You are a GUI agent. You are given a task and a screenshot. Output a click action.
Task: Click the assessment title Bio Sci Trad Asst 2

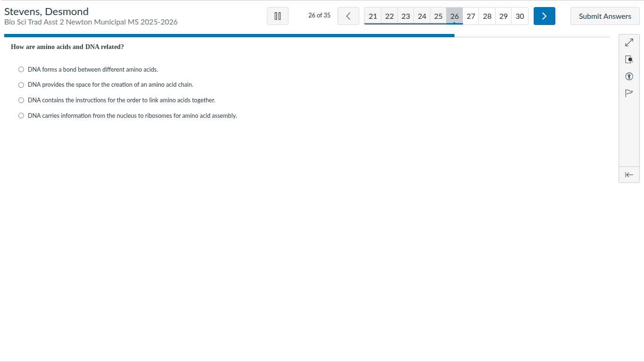[x=91, y=22]
